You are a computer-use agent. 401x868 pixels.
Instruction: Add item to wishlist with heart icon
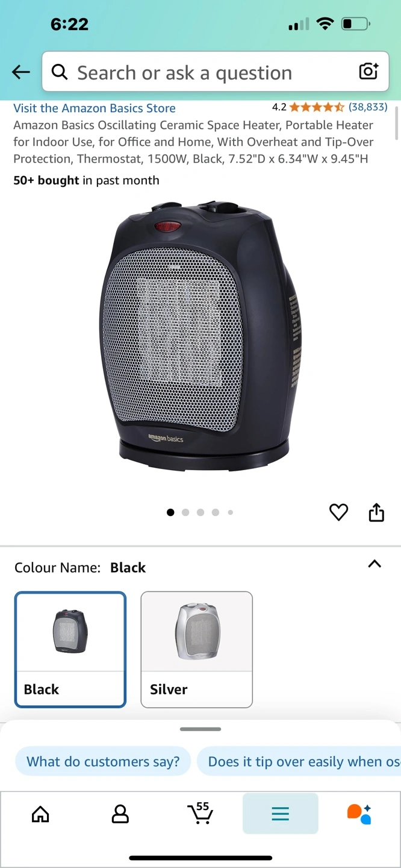[x=339, y=512]
